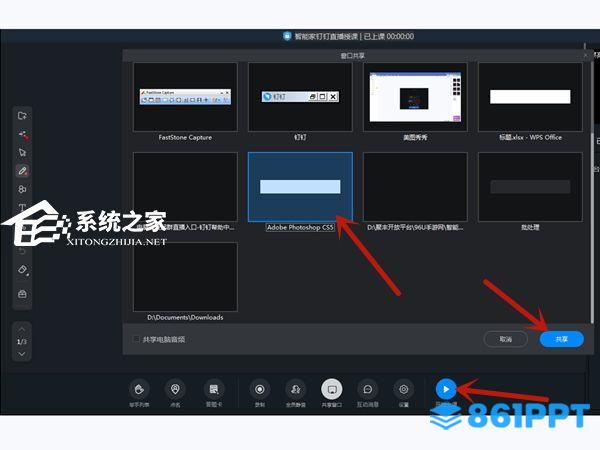Select the 钉钉帮助中 browser window thumbnail
600x450 pixels.
pos(185,187)
